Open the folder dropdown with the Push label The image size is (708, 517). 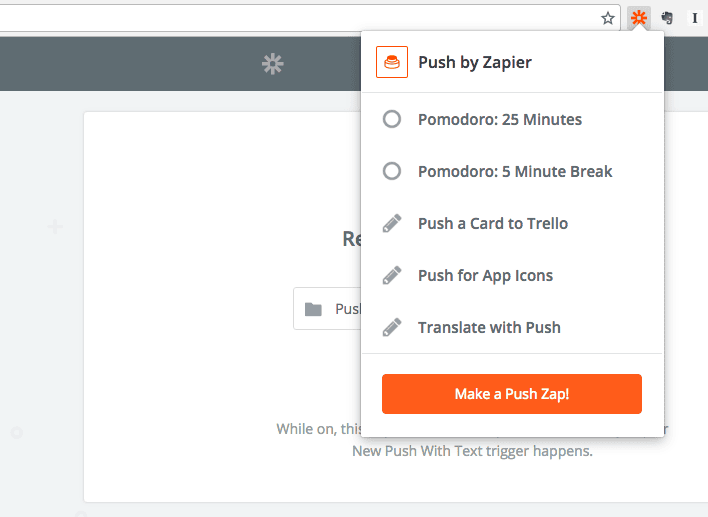click(x=327, y=309)
